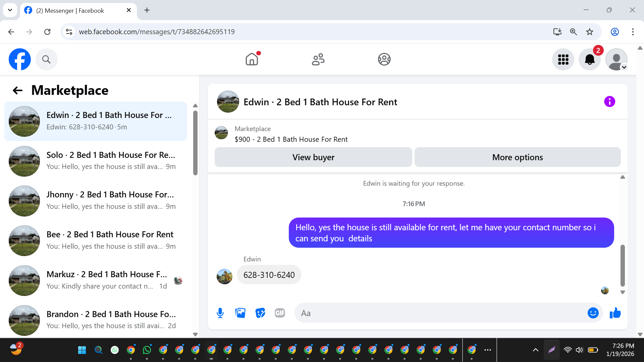The width and height of the screenshot is (644, 362).
Task: Open the Friends tab
Action: tap(318, 60)
